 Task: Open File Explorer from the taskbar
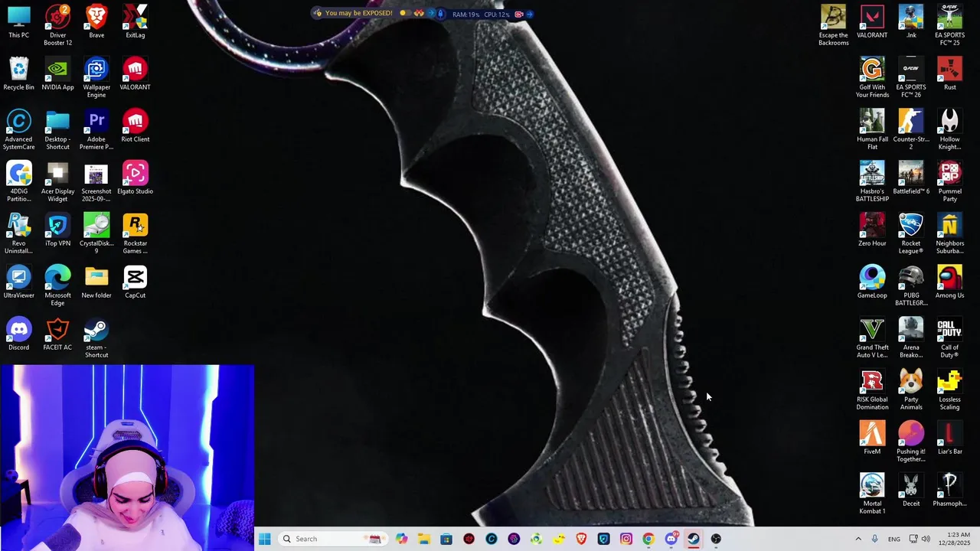pyautogui.click(x=424, y=539)
